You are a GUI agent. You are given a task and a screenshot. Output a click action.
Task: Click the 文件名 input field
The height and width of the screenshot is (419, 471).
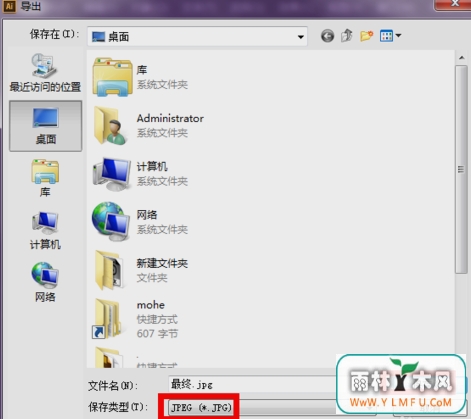point(253,385)
